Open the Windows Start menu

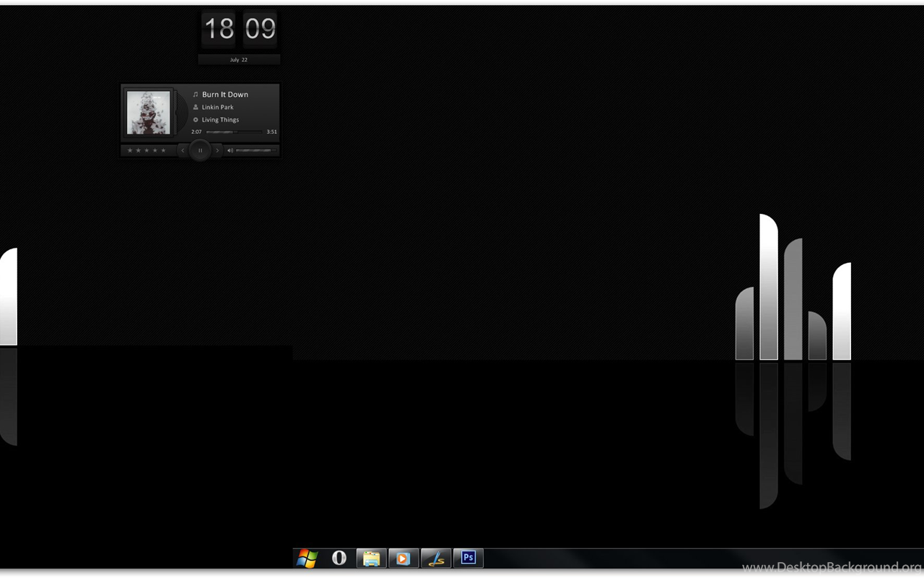click(x=307, y=558)
